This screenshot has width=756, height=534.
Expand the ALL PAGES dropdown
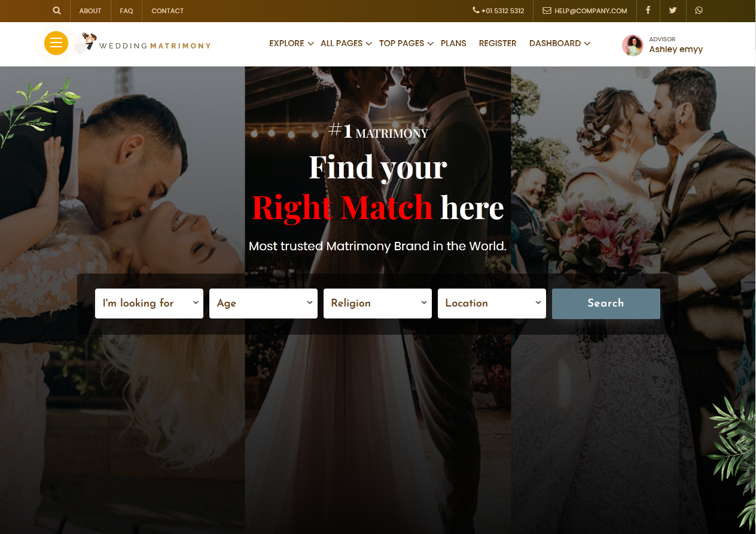pyautogui.click(x=342, y=43)
